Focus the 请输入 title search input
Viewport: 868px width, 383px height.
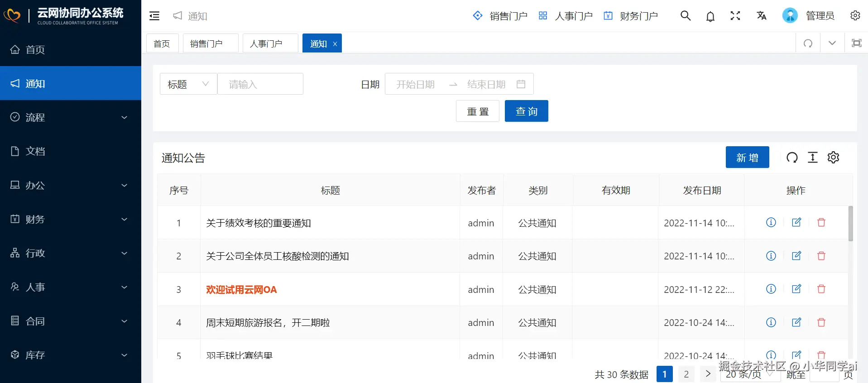(260, 84)
